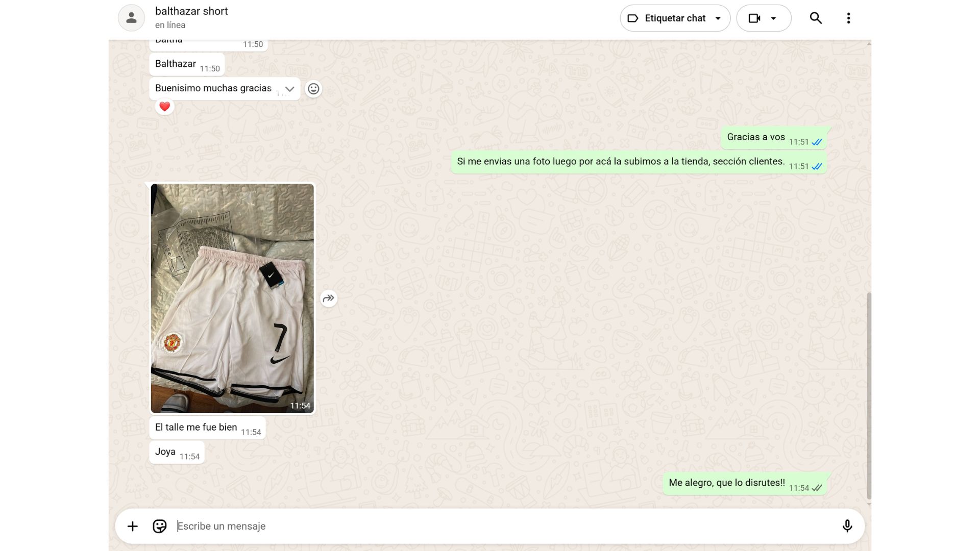Screen dimensions: 980x551
Task: Expand the Etiquetar chat dropdown arrow
Action: (x=718, y=18)
